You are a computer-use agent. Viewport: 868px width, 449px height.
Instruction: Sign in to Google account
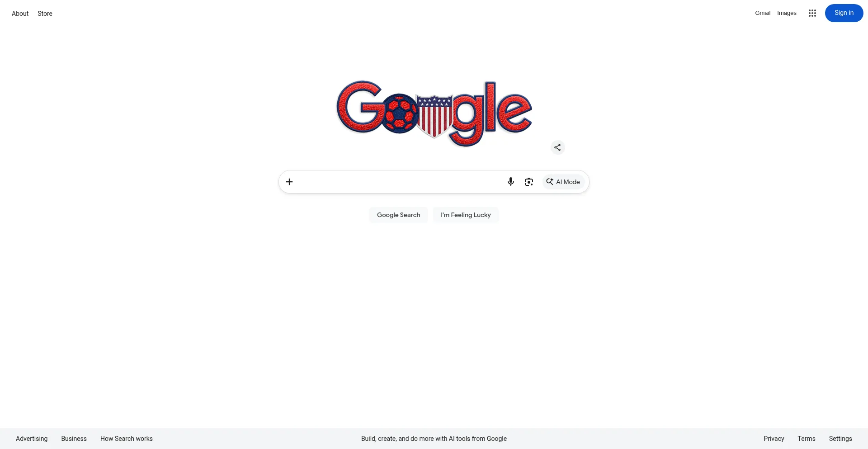844,13
